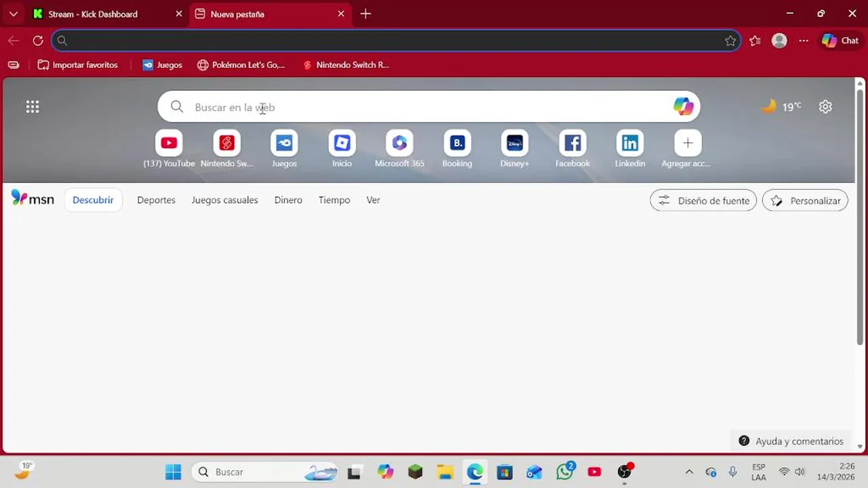The width and height of the screenshot is (868, 488).
Task: Open the Booking quick link tile
Action: pos(457,149)
